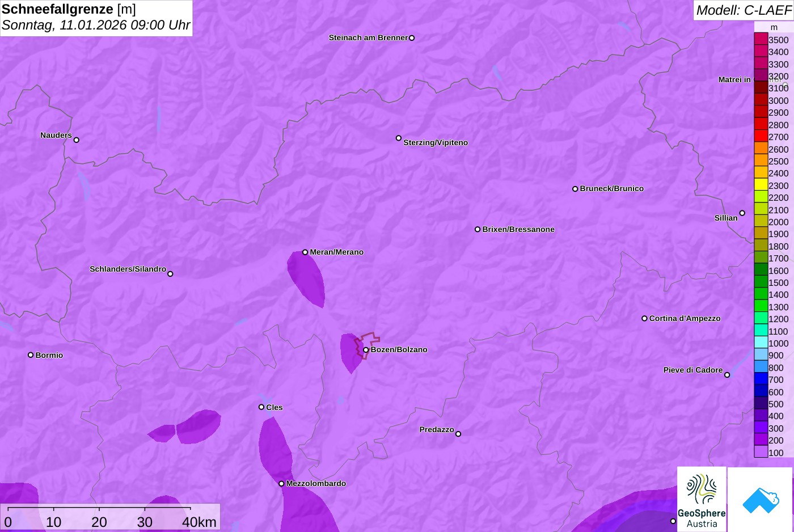Pick the 1000 m light cyan swatch
The height and width of the screenshot is (532, 794).
[x=761, y=343]
